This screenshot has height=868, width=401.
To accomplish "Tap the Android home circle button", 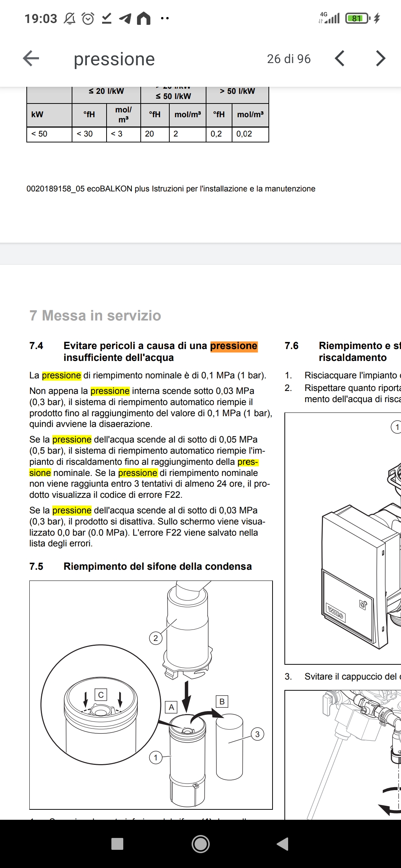I will click(200, 844).
